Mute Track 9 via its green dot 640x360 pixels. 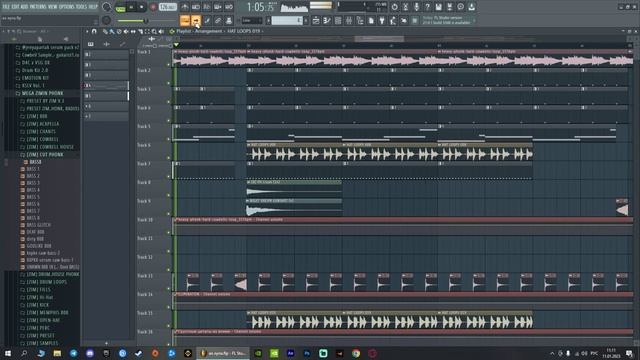(x=169, y=214)
